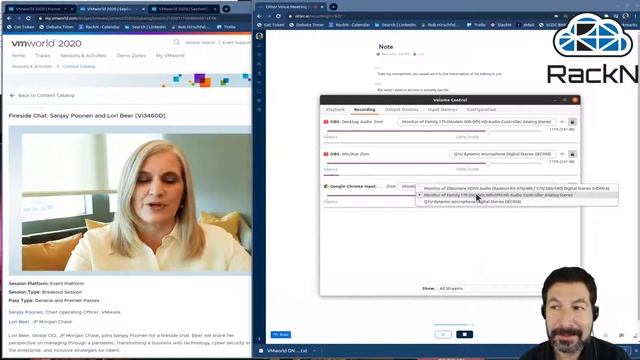Open Get Token bookmark in Otter window
The image size is (640, 360).
tap(271, 25)
